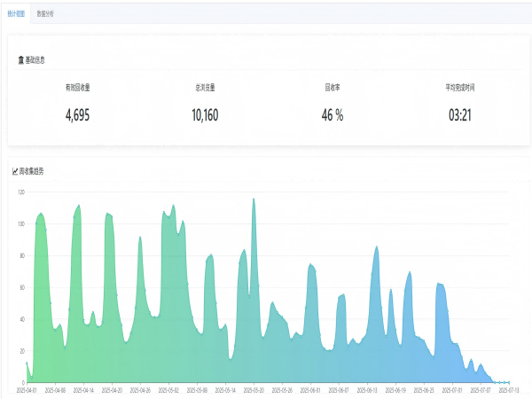Click the 120 y-axis label
Image resolution: width=532 pixels, height=399 pixels.
point(20,192)
